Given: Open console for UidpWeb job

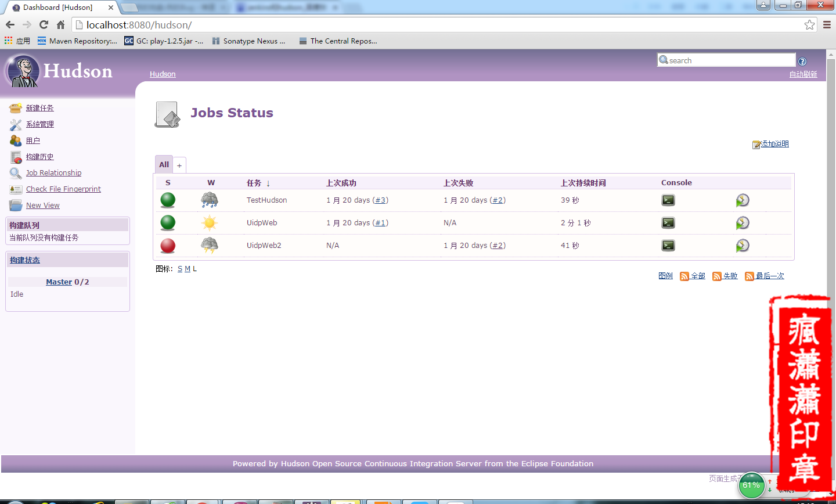Looking at the screenshot, I should coord(668,223).
